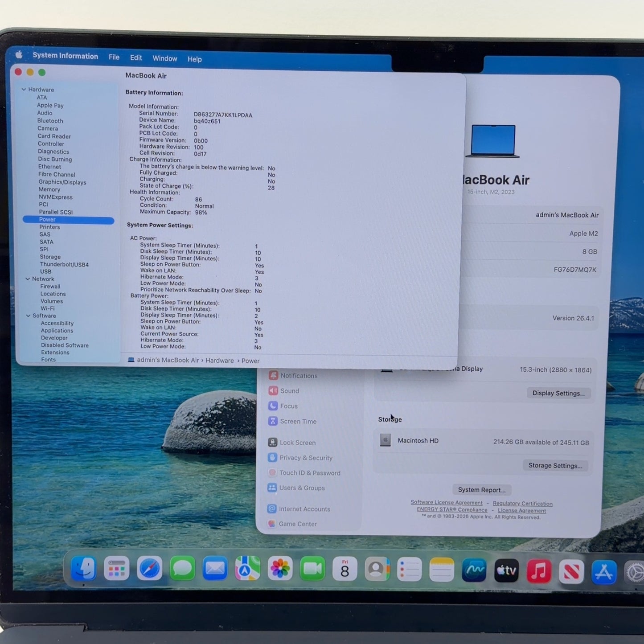Click the battery serial number D863277A7KK1LPDAA

tap(223, 115)
